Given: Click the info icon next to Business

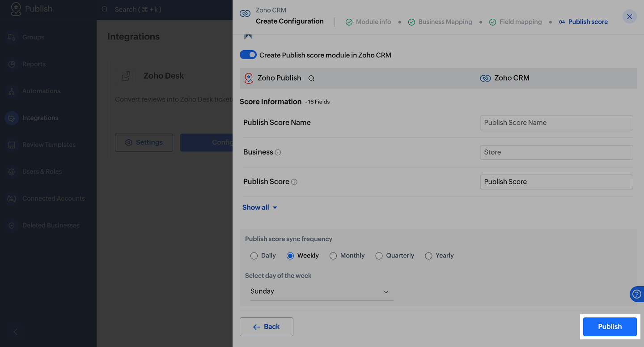Looking at the screenshot, I should tap(278, 152).
